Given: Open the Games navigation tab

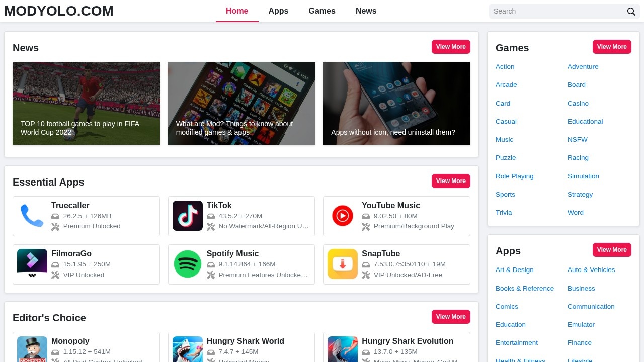Looking at the screenshot, I should pos(322,11).
